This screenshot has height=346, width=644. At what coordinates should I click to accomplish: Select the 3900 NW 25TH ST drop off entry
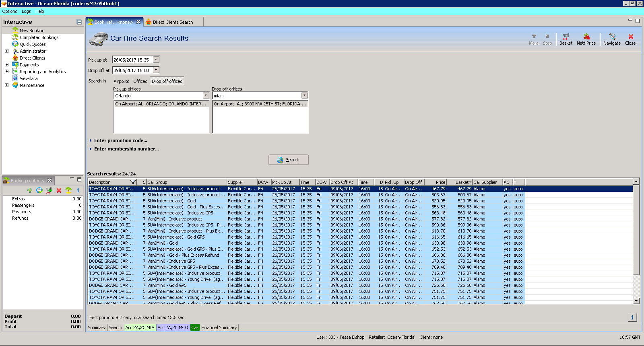tap(260, 104)
